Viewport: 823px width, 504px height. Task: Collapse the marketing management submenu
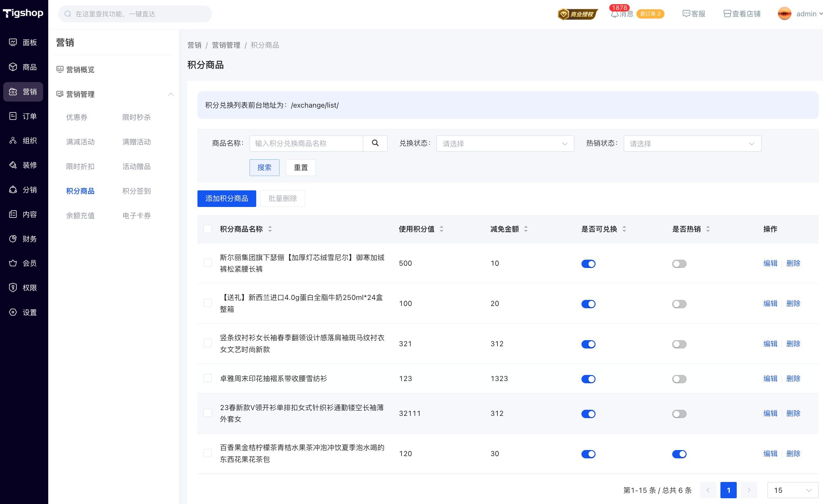pos(171,94)
